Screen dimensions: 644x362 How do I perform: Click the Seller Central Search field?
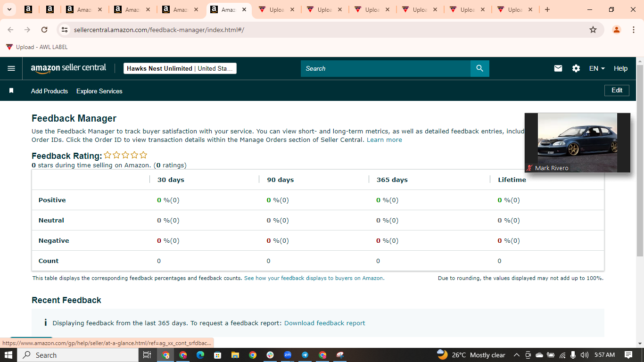386,68
